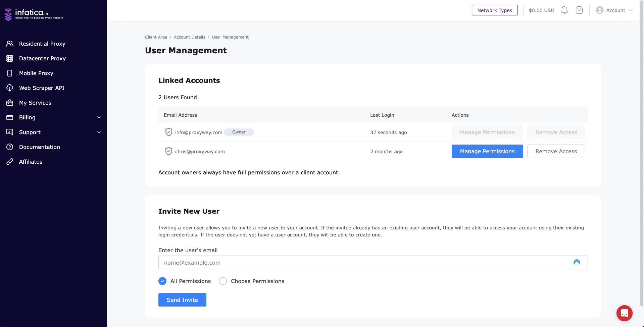This screenshot has height=327, width=644.
Task: Click the '37 seconds ago' last login
Action: coord(389,132)
